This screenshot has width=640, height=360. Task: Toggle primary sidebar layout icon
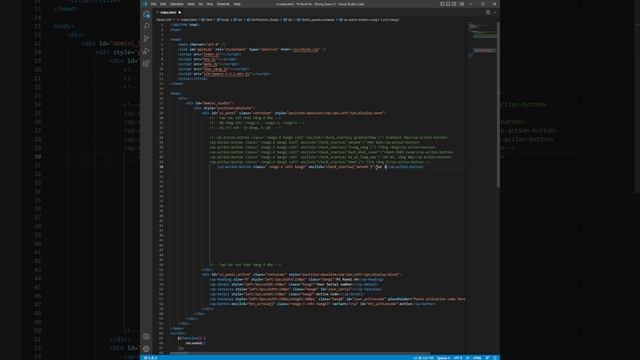[442, 4]
